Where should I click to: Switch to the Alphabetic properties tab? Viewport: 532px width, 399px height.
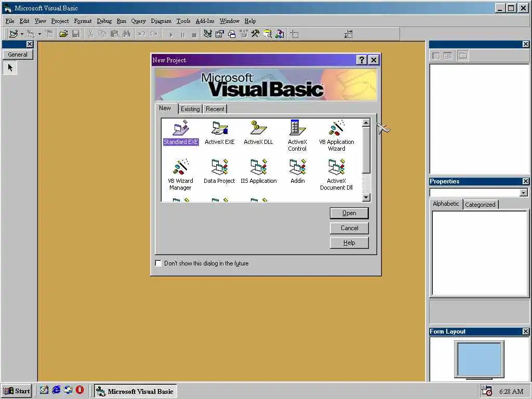pos(446,204)
